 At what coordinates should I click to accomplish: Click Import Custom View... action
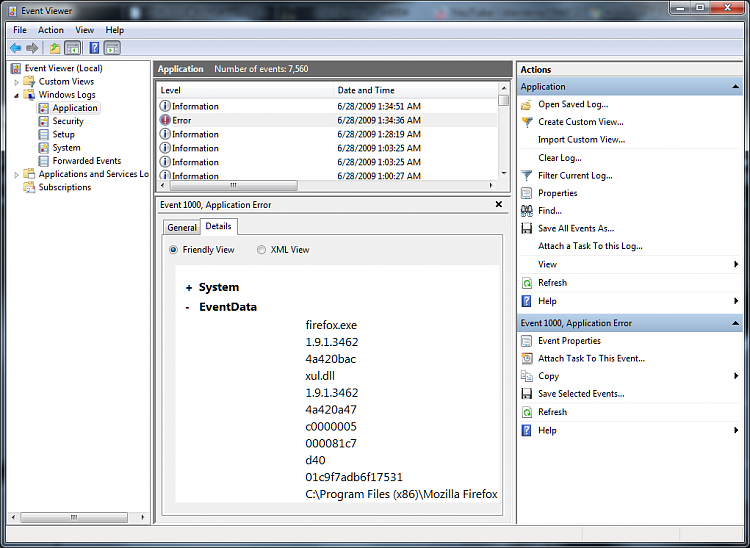(x=582, y=140)
